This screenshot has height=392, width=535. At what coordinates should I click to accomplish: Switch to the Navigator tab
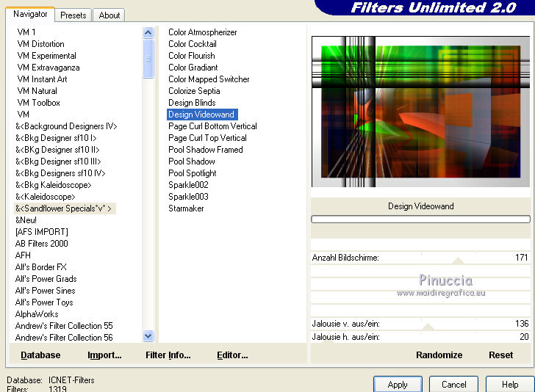tap(30, 15)
